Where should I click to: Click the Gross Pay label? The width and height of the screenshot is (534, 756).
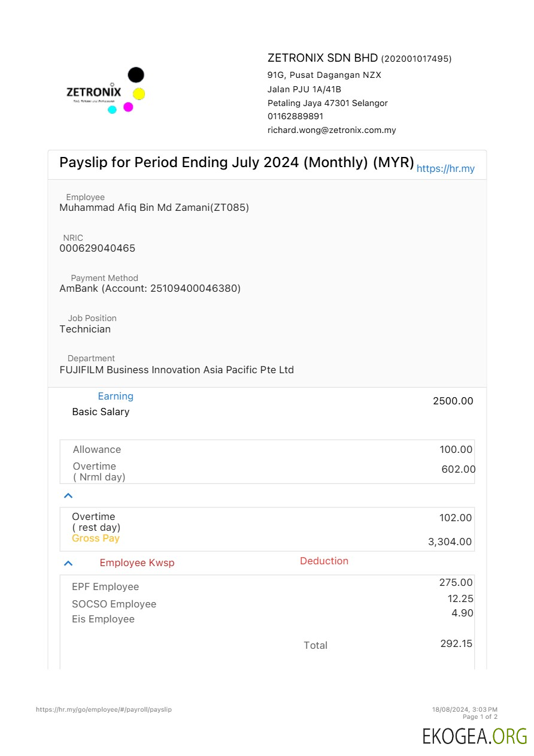click(96, 539)
